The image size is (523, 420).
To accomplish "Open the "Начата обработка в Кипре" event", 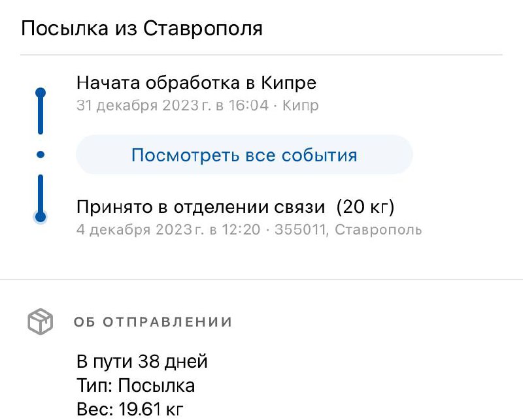I will [x=196, y=84].
